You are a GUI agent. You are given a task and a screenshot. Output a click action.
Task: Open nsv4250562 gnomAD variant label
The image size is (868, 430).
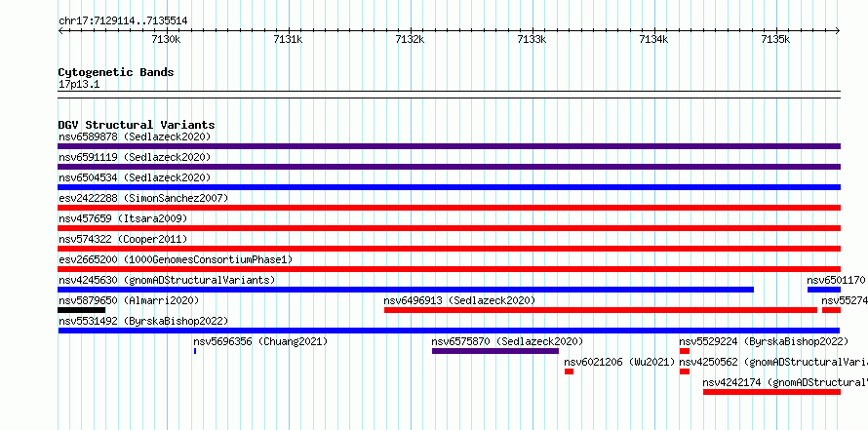coord(773,362)
